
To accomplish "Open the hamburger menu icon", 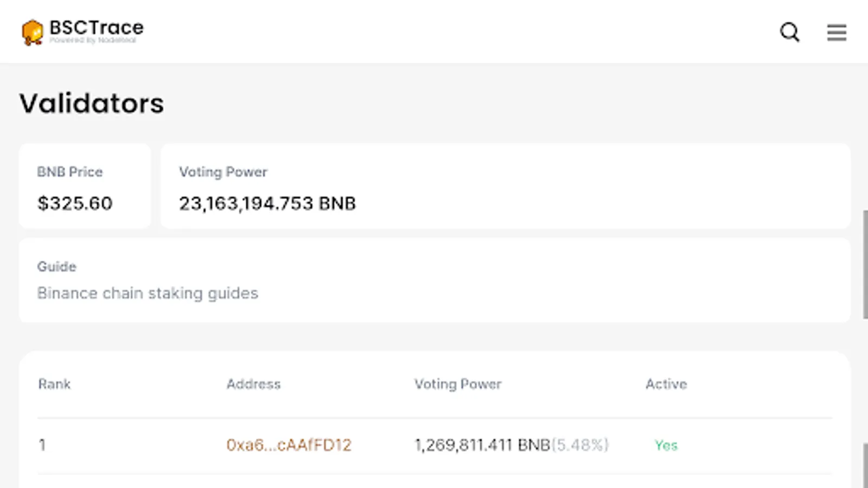I will click(837, 32).
